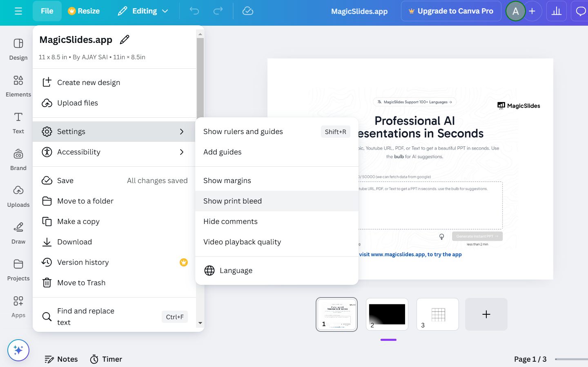
Task: Open the Text sidebar panel
Action: click(x=18, y=123)
